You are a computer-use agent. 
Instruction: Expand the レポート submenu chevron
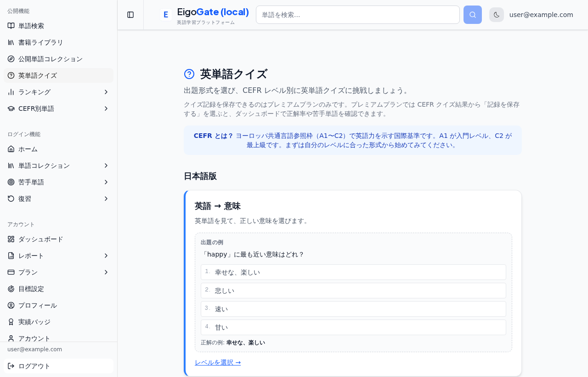tap(106, 256)
